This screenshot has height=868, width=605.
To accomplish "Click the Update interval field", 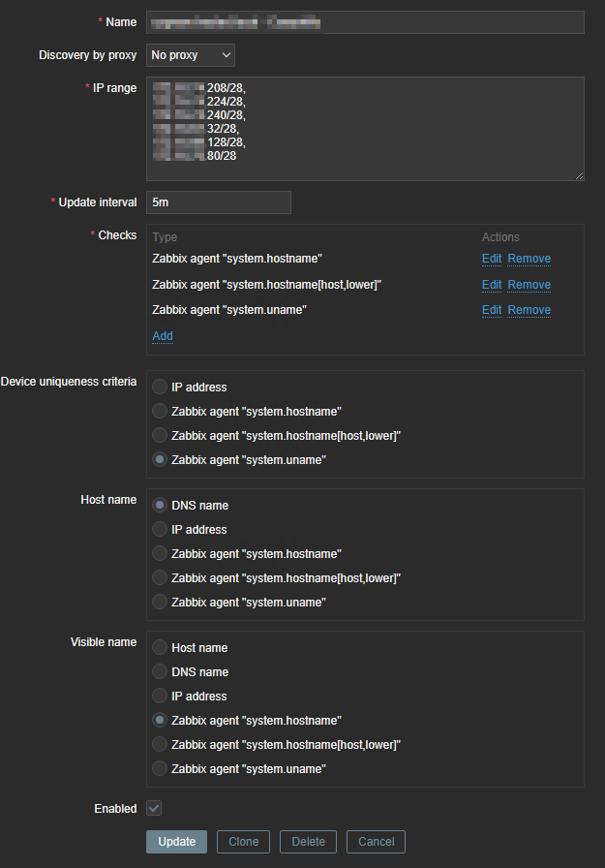I will click(219, 202).
